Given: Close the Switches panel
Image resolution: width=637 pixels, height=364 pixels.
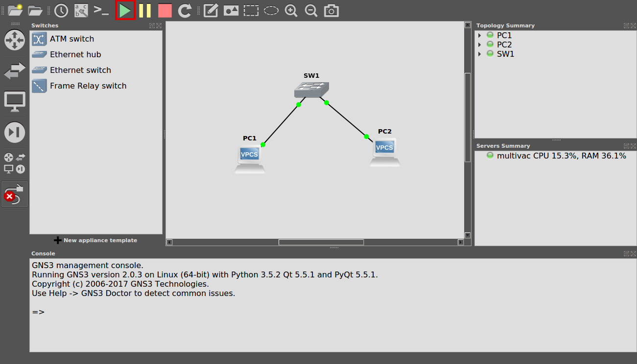Looking at the screenshot, I should (x=159, y=25).
